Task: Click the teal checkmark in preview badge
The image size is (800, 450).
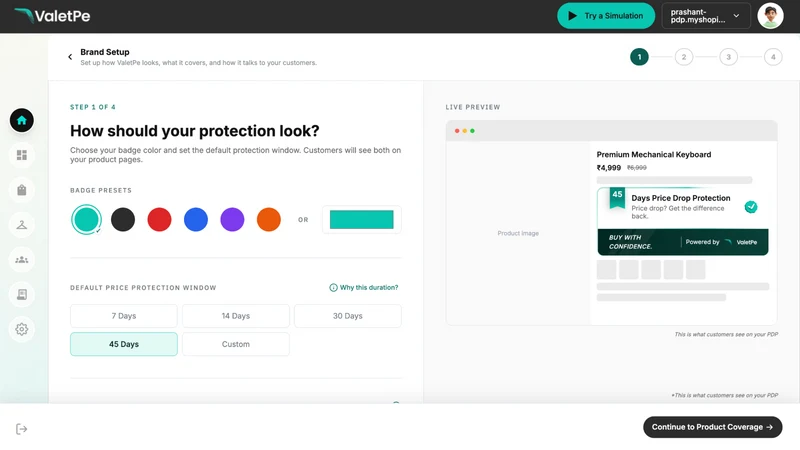Action: pos(751,207)
